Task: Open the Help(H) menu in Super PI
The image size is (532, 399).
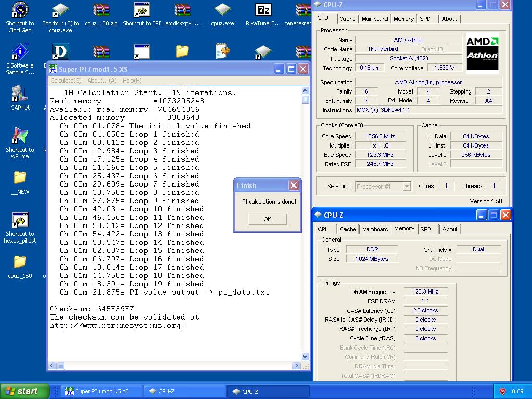Action: point(132,81)
